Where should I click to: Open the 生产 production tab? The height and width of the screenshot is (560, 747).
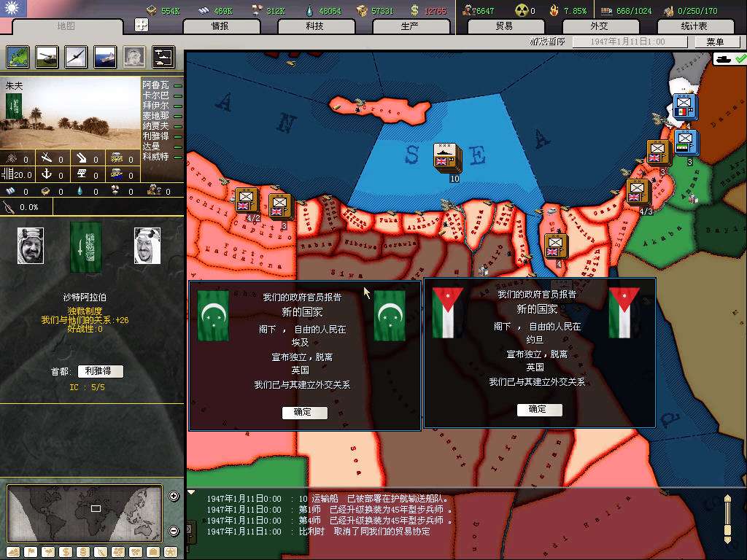410,26
